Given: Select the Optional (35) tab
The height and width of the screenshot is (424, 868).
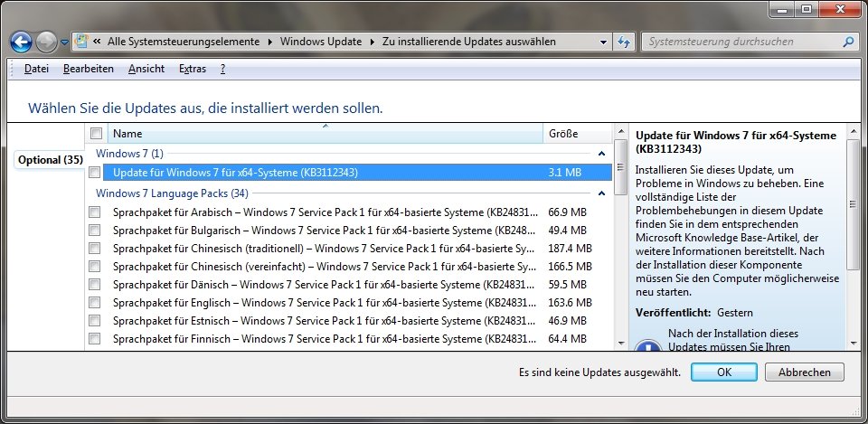Looking at the screenshot, I should pyautogui.click(x=51, y=160).
